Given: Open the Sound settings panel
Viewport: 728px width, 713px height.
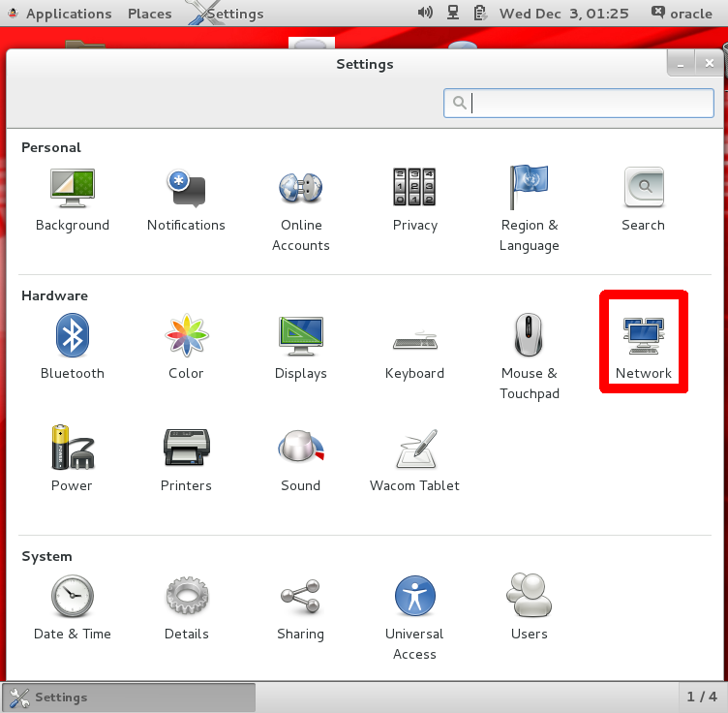Looking at the screenshot, I should pyautogui.click(x=301, y=459).
